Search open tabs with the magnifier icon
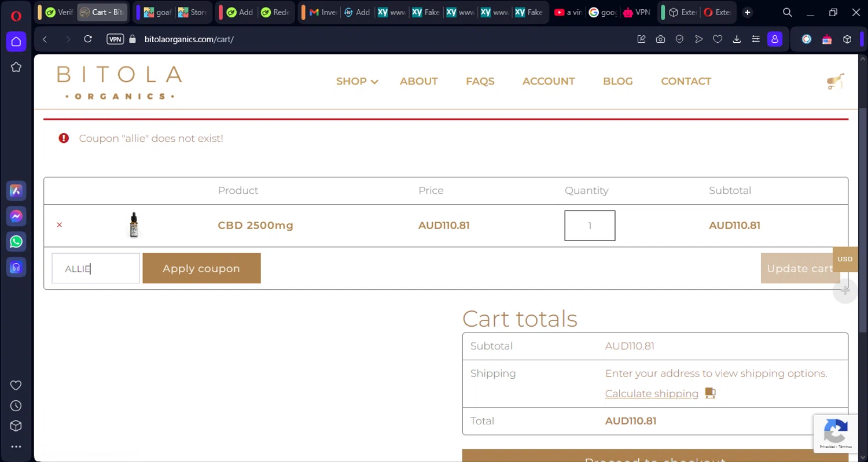The height and width of the screenshot is (462, 868). point(788,12)
